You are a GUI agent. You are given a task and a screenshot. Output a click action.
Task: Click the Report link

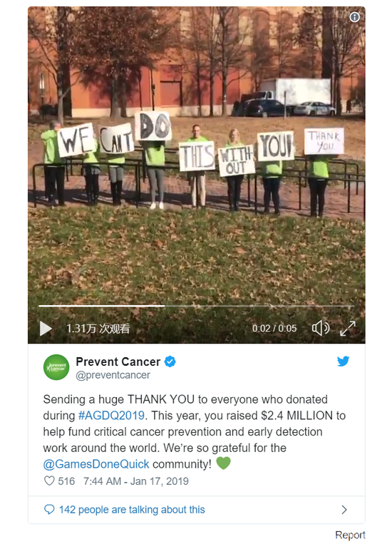coord(350,535)
